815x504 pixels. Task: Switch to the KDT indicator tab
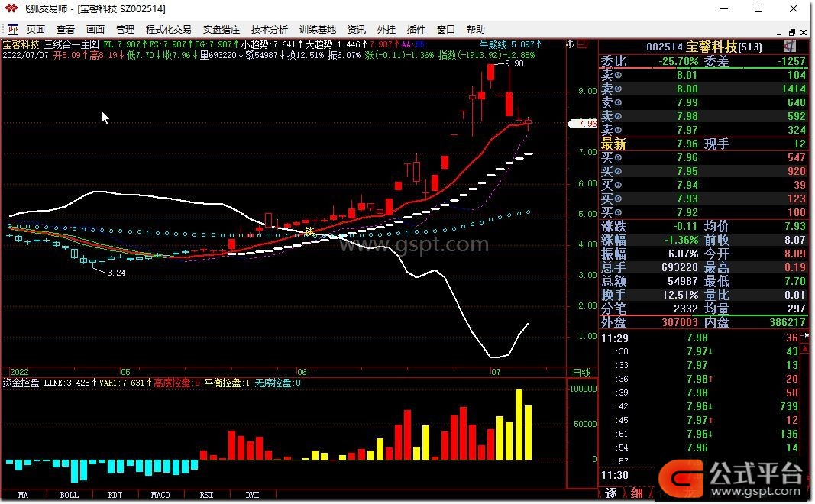pyautogui.click(x=115, y=495)
